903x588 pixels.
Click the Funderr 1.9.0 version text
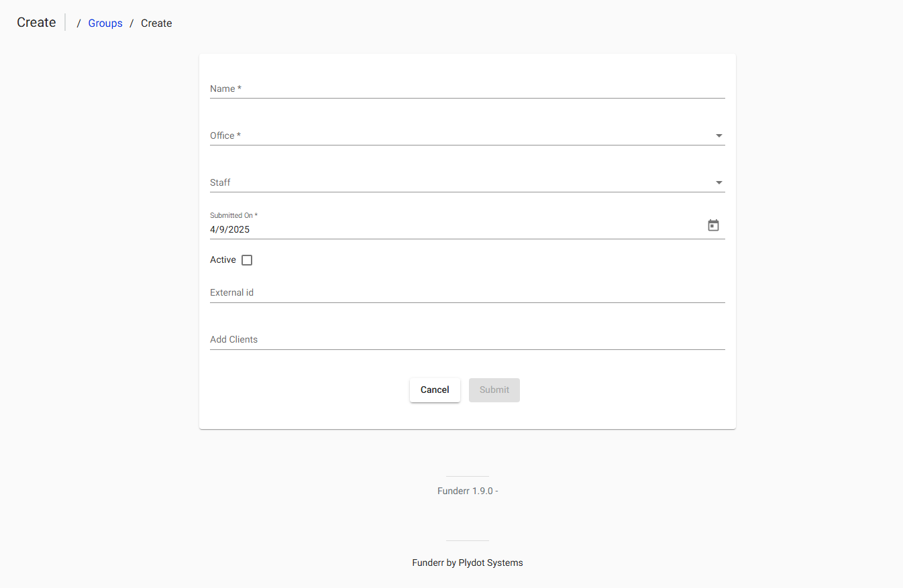pos(467,490)
